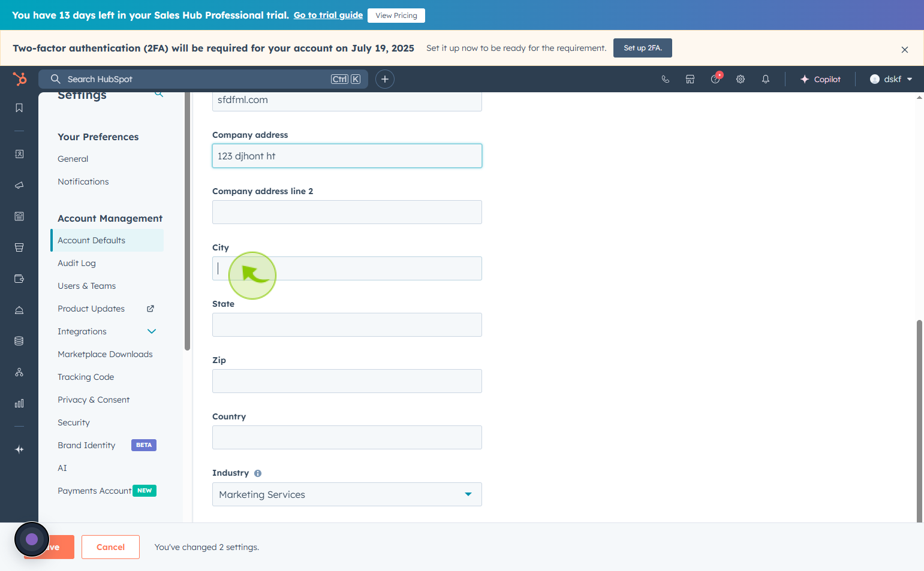The height and width of the screenshot is (571, 924).
Task: Click the plus quick-create button
Action: pyautogui.click(x=385, y=79)
